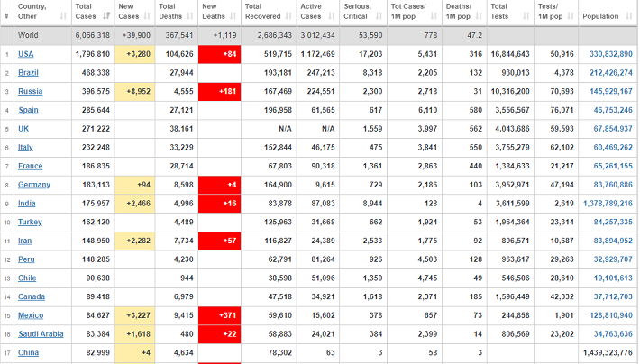
Task: Open the Saudi Arabia country link
Action: [41, 334]
